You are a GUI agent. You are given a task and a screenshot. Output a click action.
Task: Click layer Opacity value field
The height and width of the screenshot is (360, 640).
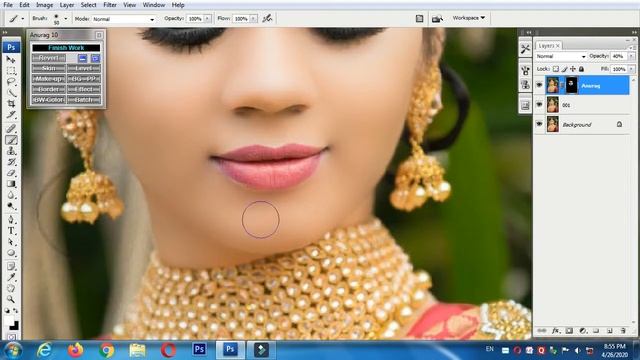[x=619, y=56]
